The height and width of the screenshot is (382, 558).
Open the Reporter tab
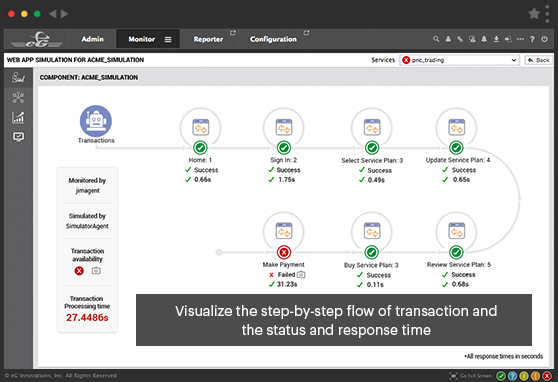(208, 39)
